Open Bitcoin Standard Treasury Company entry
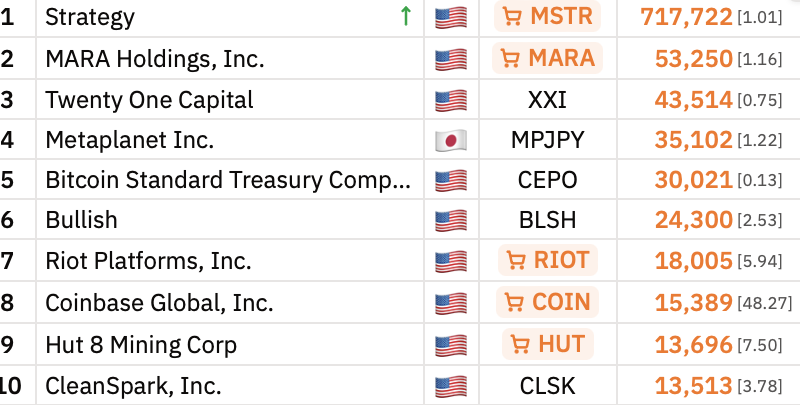The height and width of the screenshot is (405, 800). coord(228,181)
